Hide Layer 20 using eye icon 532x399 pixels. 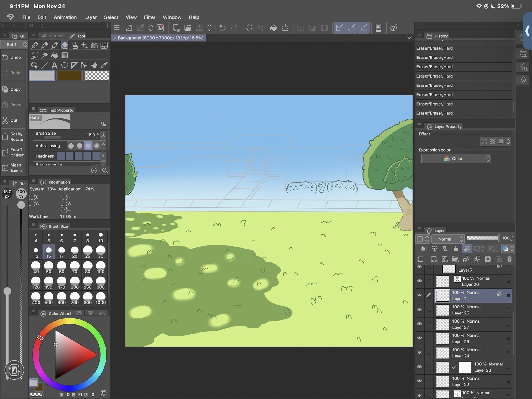coord(420,281)
